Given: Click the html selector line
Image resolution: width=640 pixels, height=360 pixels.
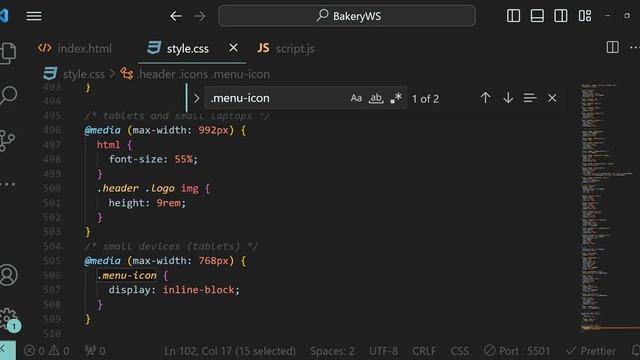Looking at the screenshot, I should 114,144.
